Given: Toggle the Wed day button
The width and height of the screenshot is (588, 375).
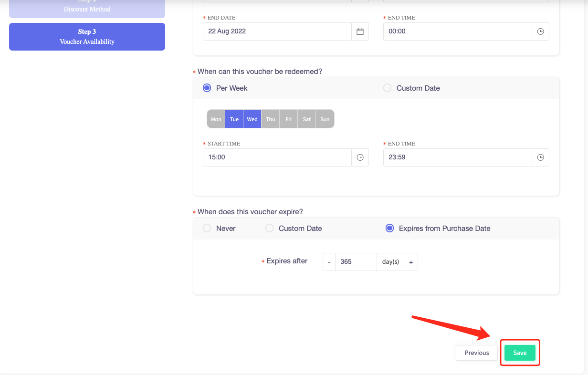Looking at the screenshot, I should click(x=252, y=119).
